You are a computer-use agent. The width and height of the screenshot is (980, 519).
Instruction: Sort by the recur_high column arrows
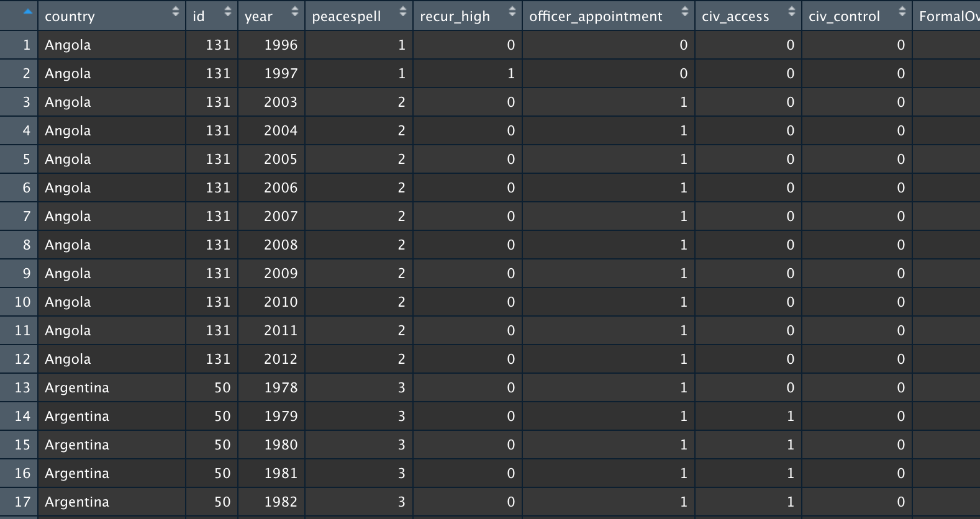click(512, 11)
